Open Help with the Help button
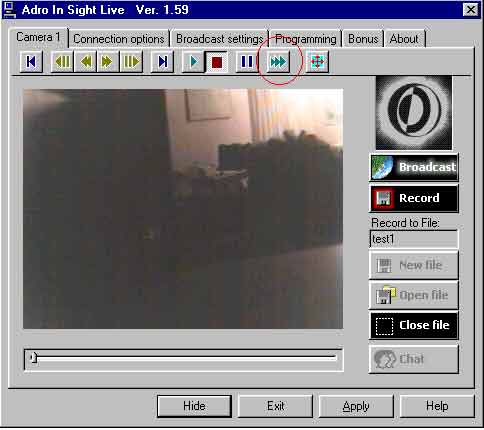The height and width of the screenshot is (430, 484). 437,406
